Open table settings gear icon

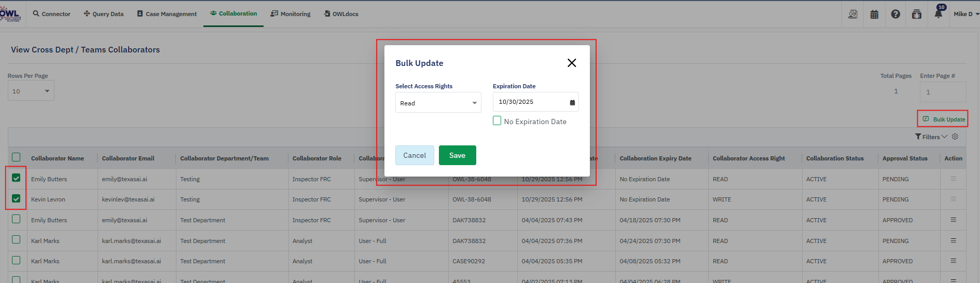[x=955, y=137]
